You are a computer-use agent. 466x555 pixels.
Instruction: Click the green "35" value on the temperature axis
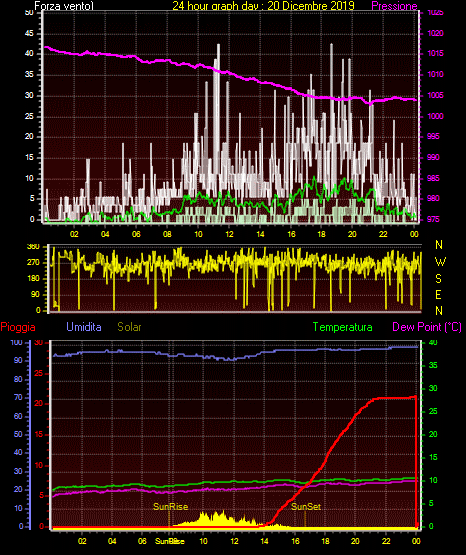(433, 365)
